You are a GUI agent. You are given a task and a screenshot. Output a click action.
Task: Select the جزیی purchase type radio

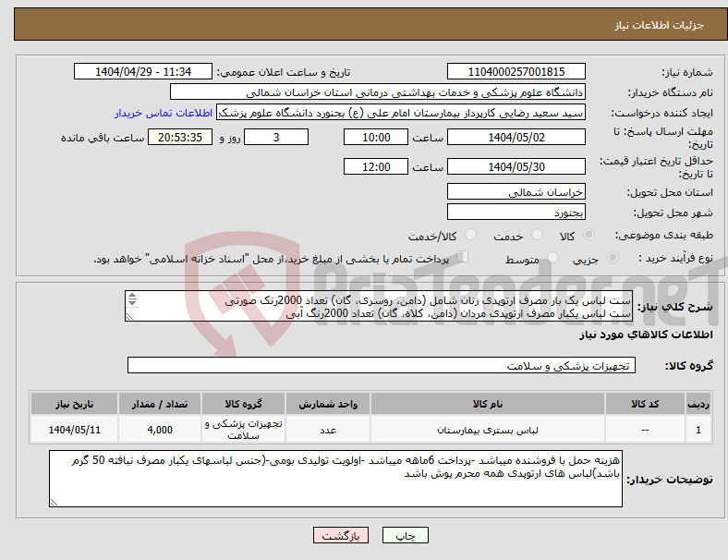pos(613,257)
